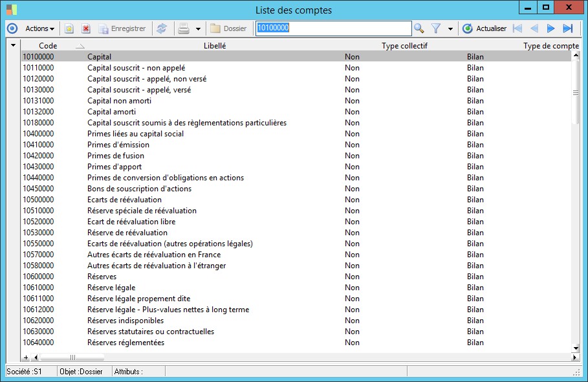Select account row 10100000 Capital
The width and height of the screenshot is (588, 382).
(x=296, y=57)
